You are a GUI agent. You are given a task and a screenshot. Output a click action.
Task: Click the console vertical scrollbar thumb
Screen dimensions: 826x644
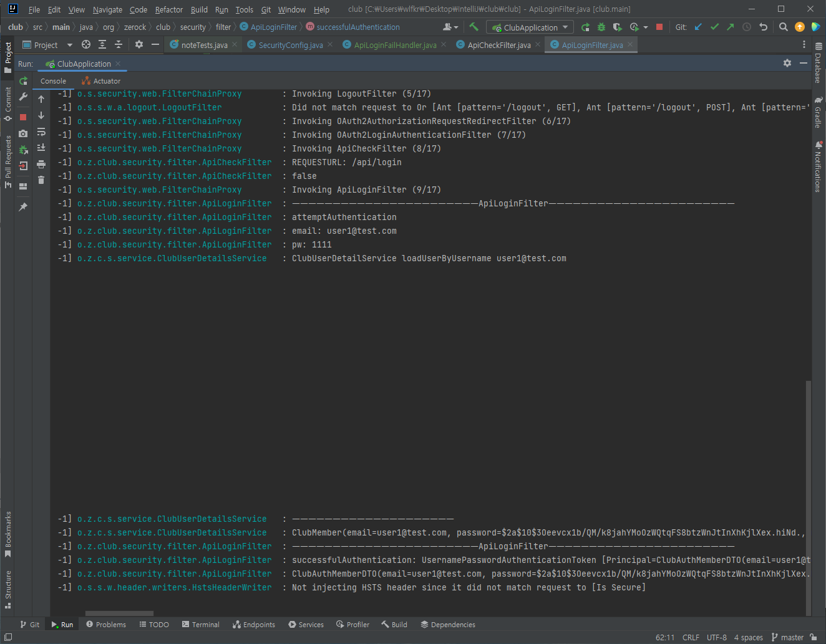[x=809, y=497]
